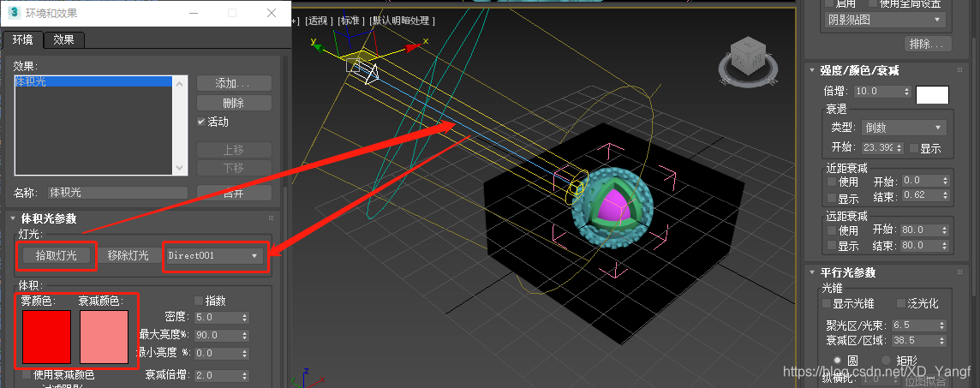980x388 pixels.
Task: Open the 默认明暗处理 viewport shading menu
Action: 402,21
